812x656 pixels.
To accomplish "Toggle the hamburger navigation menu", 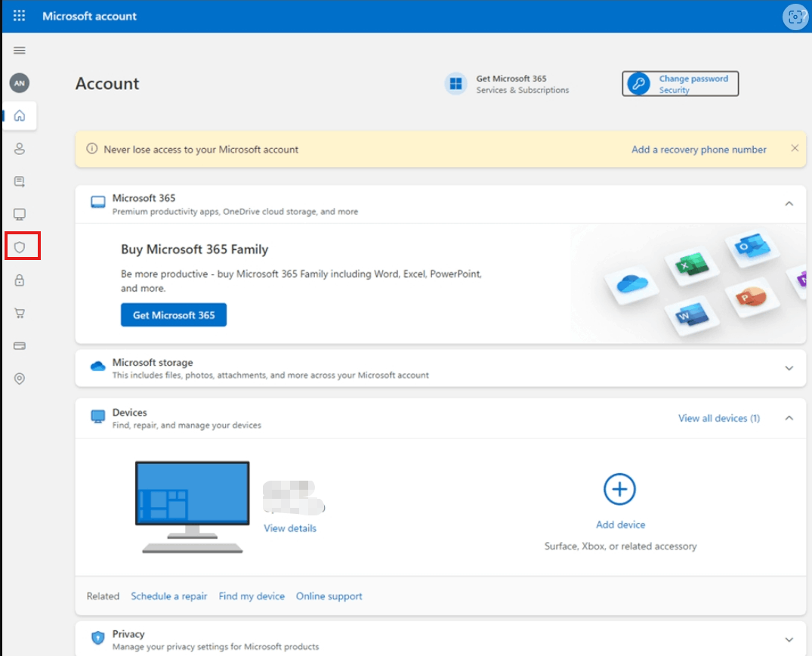I will [x=19, y=51].
